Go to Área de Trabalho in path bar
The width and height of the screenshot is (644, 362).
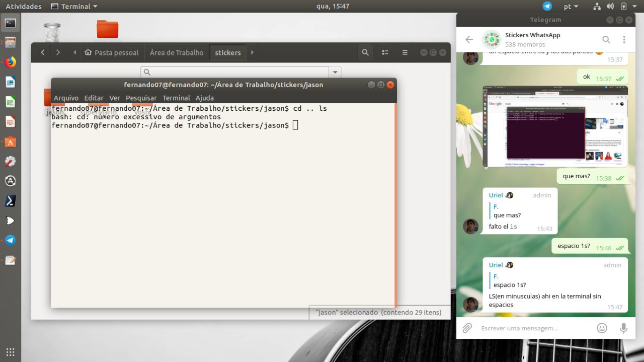[x=177, y=52]
